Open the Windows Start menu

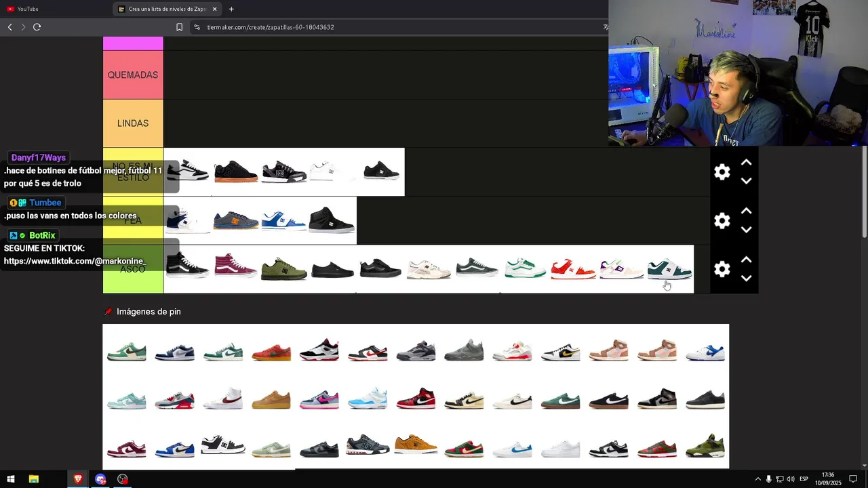[x=11, y=479]
